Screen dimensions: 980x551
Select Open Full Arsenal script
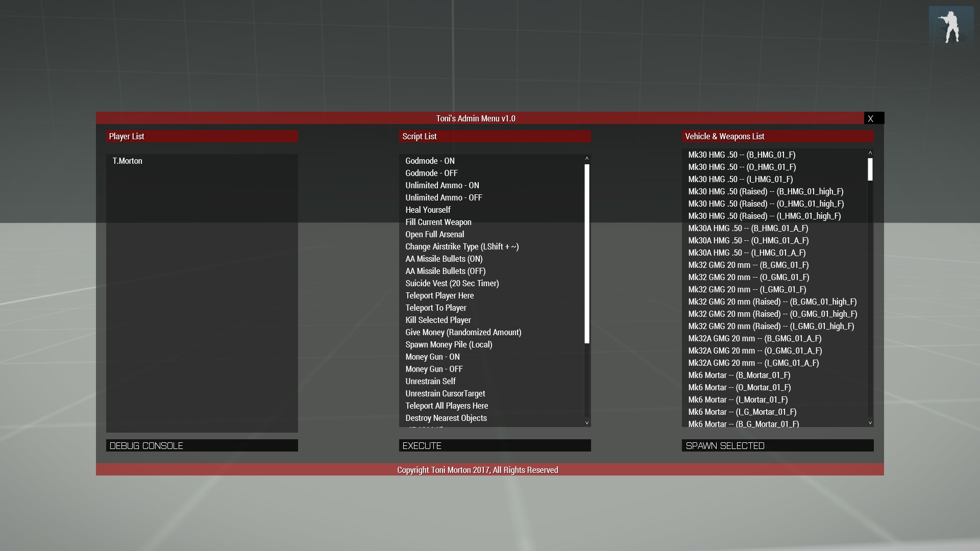click(x=435, y=234)
